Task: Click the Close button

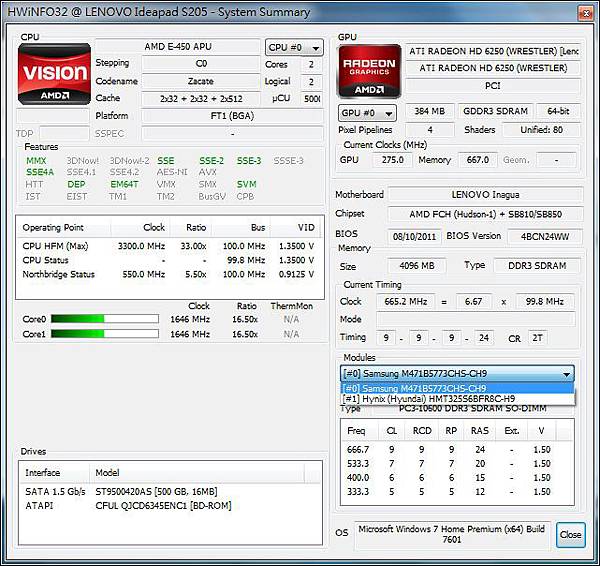Action: point(571,535)
